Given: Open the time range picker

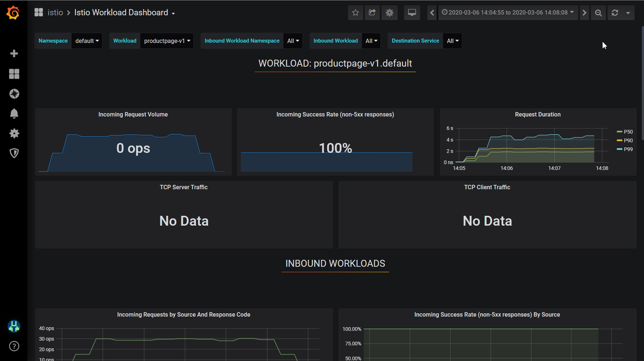Looking at the screenshot, I should (x=508, y=12).
